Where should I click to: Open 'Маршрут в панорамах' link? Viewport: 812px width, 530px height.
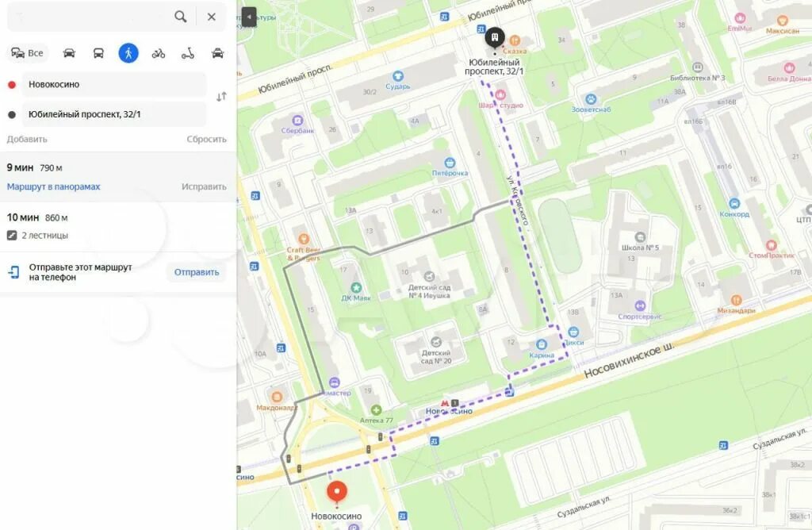pos(53,186)
